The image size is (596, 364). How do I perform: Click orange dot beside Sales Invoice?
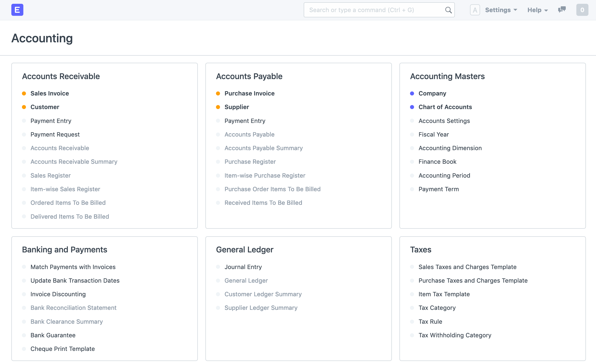[x=24, y=93]
